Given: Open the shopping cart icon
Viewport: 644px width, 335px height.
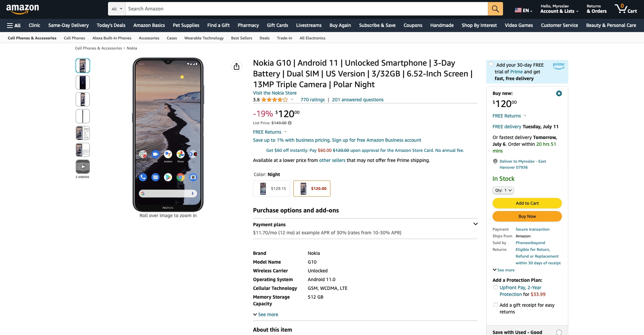Looking at the screenshot, I should point(625,9).
